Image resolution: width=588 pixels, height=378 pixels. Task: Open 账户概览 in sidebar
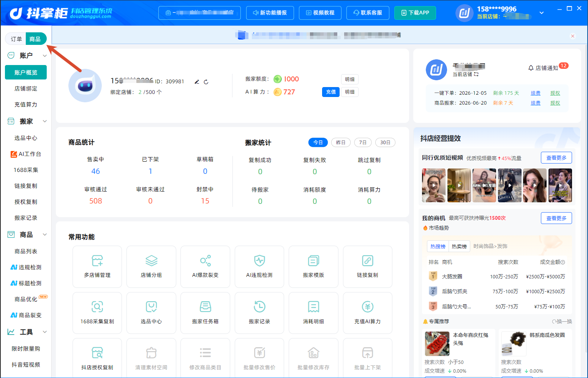coord(26,72)
